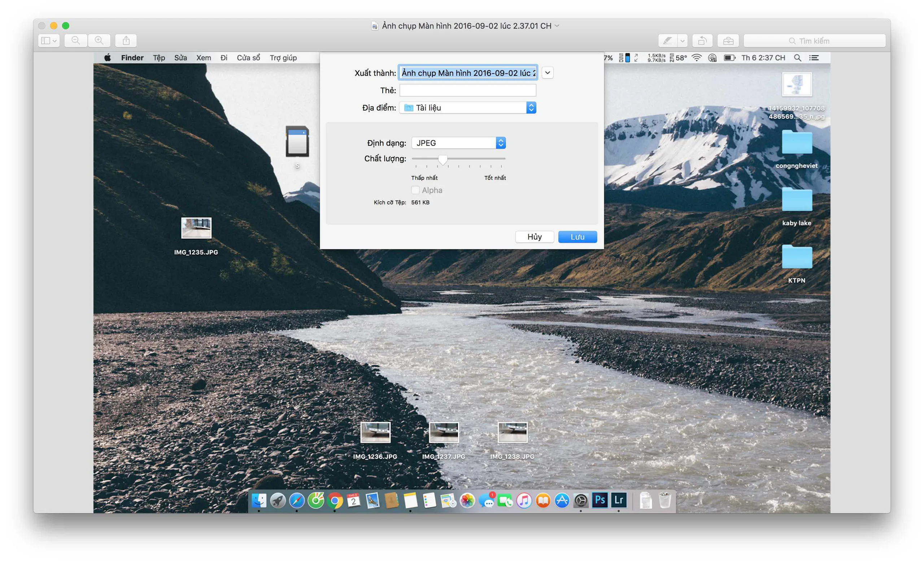Screen dimensions: 924x561
Task: Click the Photos app icon in Dock
Action: (467, 501)
